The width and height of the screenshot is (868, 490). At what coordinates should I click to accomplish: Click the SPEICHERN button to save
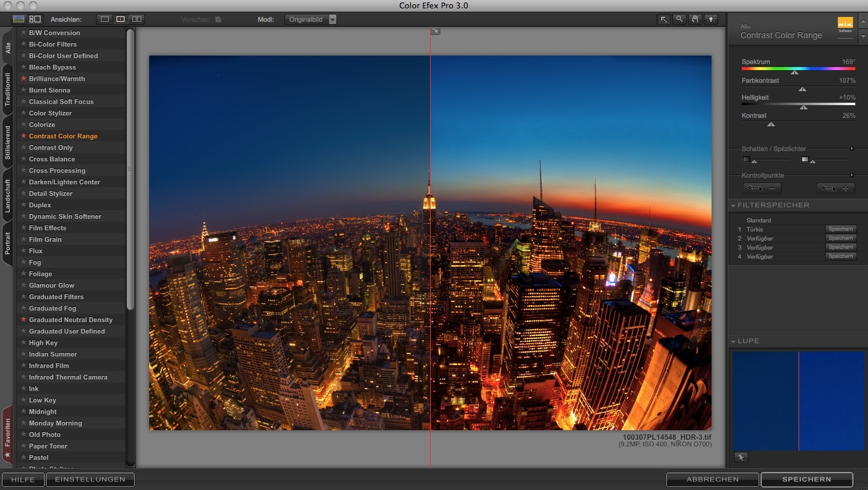806,479
